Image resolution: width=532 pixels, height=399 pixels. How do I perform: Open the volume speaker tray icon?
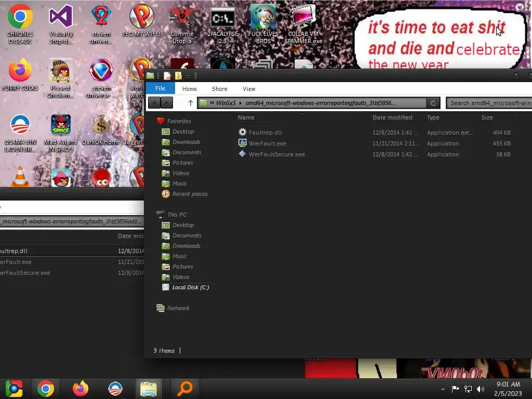[481, 389]
